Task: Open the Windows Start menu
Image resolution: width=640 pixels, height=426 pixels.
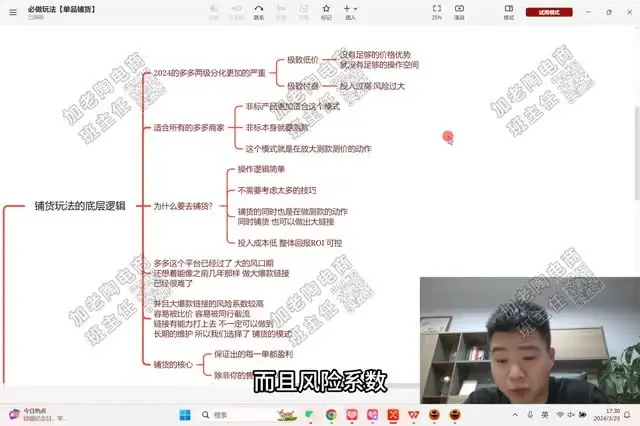Action: coord(184,414)
